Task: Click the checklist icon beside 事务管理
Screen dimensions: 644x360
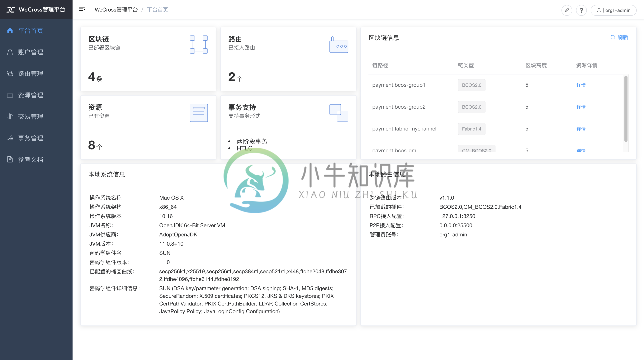Action: [10, 138]
